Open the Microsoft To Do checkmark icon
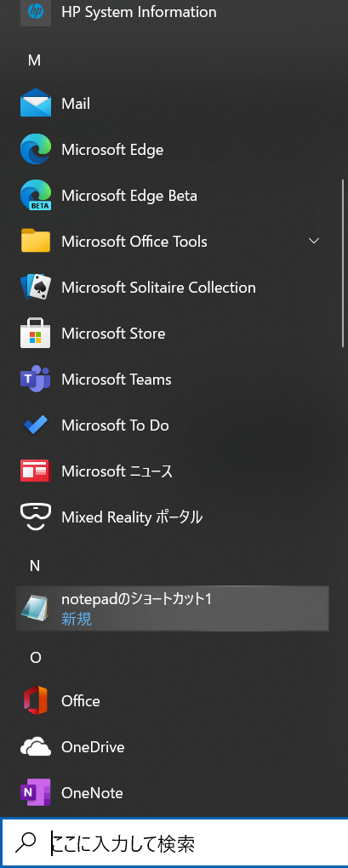Screen dimensions: 348x868 click(x=36, y=425)
